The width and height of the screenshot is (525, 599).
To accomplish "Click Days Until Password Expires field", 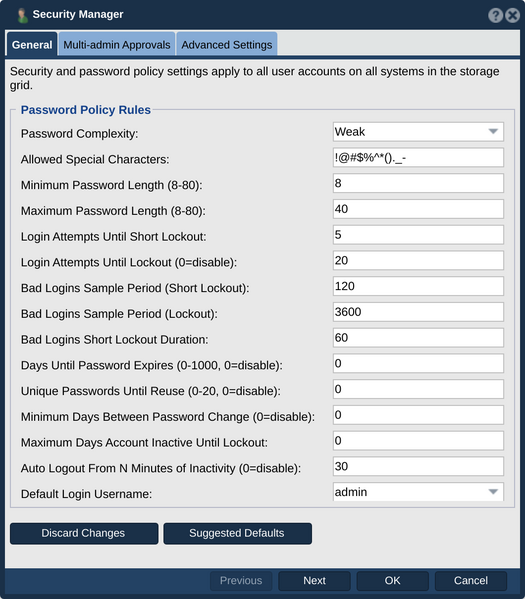I will (418, 363).
